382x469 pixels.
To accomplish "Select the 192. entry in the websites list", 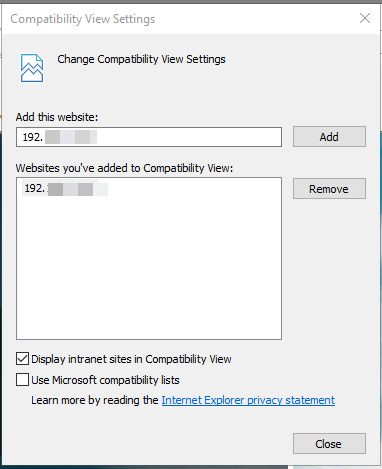I will (x=66, y=188).
